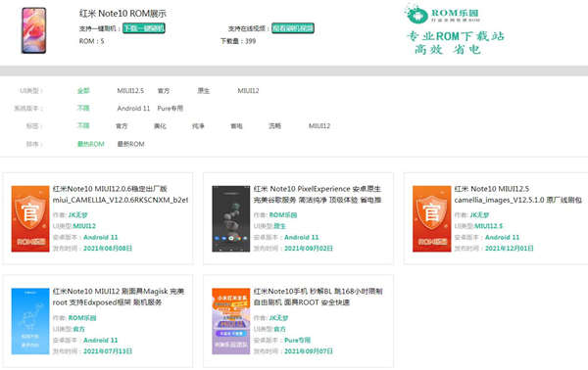588x370 pixels.
Task: Filter UI类型 by MIUI12.5
Action: 130,91
